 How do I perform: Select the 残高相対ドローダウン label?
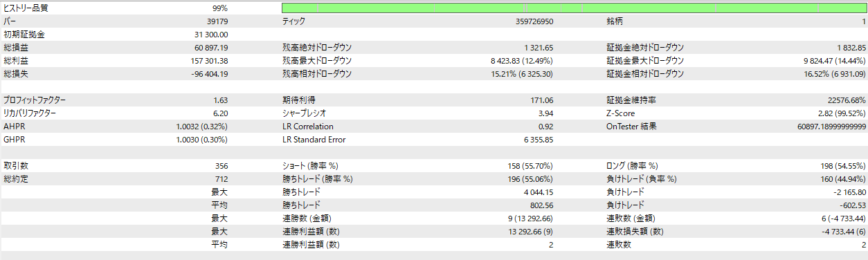(317, 74)
